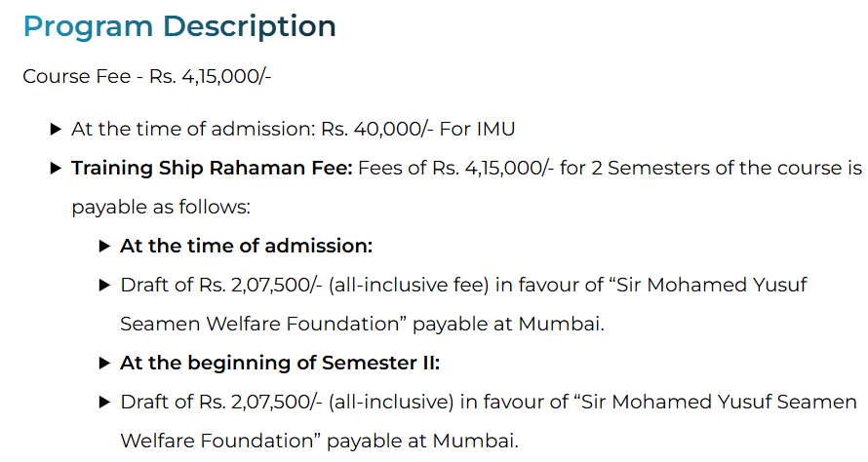This screenshot has width=868, height=462.
Task: Click the arrow bullet before the 'all-inclusive fee' draft line
Action: 104,285
